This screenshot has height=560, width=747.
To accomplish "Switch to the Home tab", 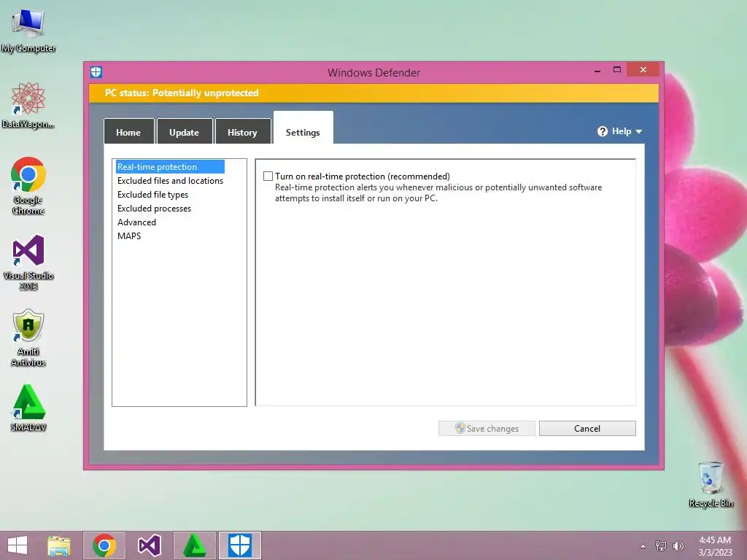I will [128, 132].
